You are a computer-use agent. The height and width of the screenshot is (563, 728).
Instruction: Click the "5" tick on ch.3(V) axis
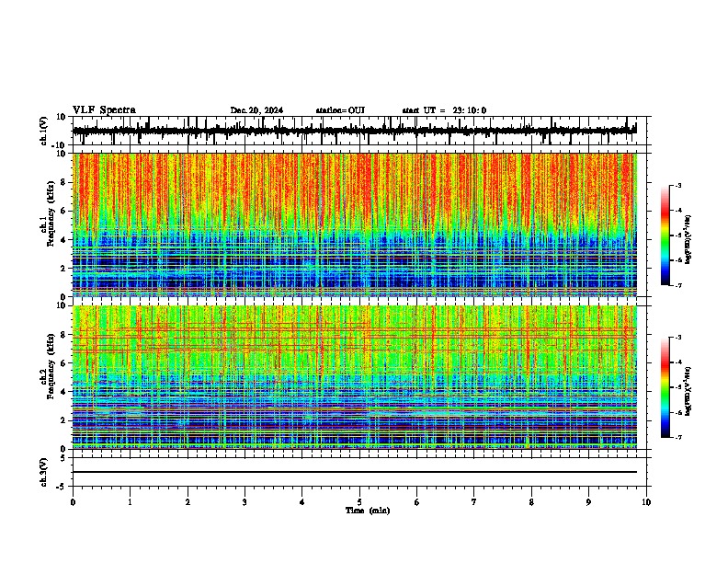[x=64, y=458]
